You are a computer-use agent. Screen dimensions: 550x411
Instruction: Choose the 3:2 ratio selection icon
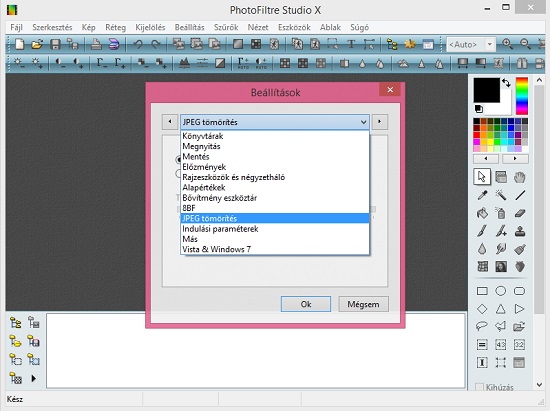[x=519, y=344]
